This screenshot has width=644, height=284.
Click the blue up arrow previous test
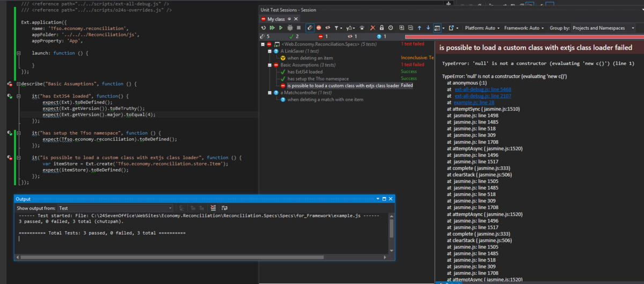419,27
